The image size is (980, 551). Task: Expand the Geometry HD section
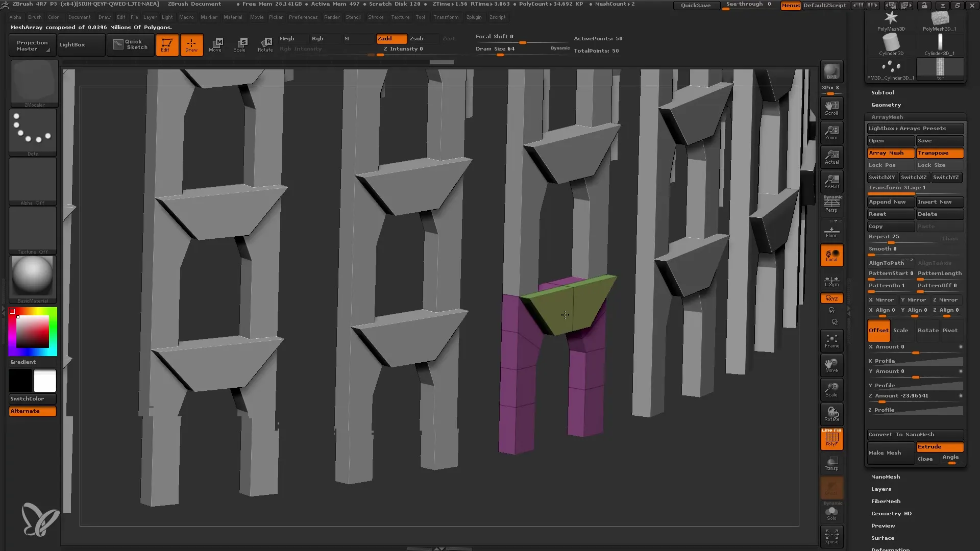(x=891, y=514)
